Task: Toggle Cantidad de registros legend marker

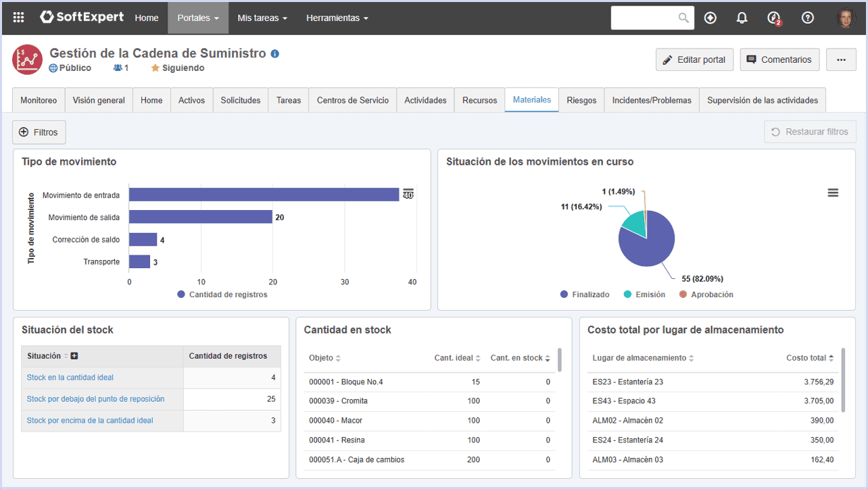Action: point(180,294)
